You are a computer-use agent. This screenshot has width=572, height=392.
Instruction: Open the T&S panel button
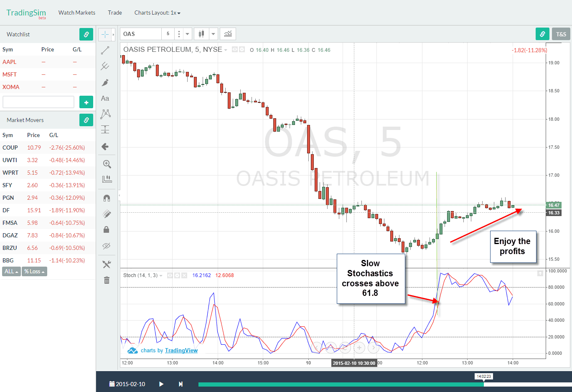pyautogui.click(x=561, y=34)
